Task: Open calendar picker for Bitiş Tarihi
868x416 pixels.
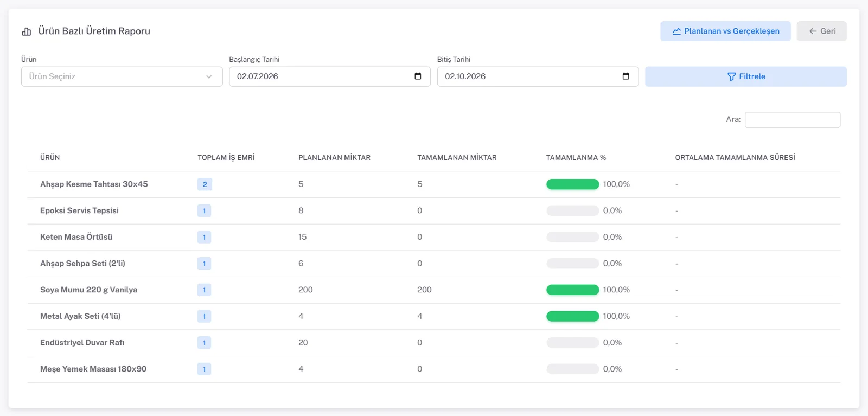Action: [x=626, y=76]
